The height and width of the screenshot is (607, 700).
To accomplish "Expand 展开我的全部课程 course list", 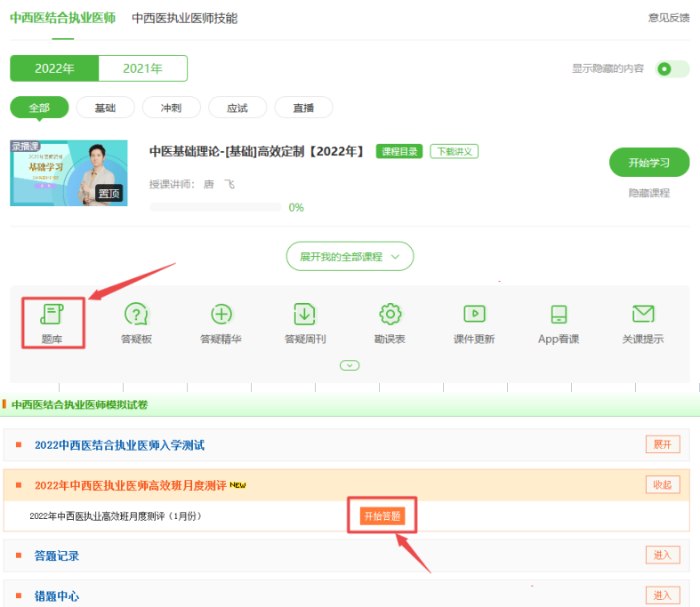I will pyautogui.click(x=350, y=256).
